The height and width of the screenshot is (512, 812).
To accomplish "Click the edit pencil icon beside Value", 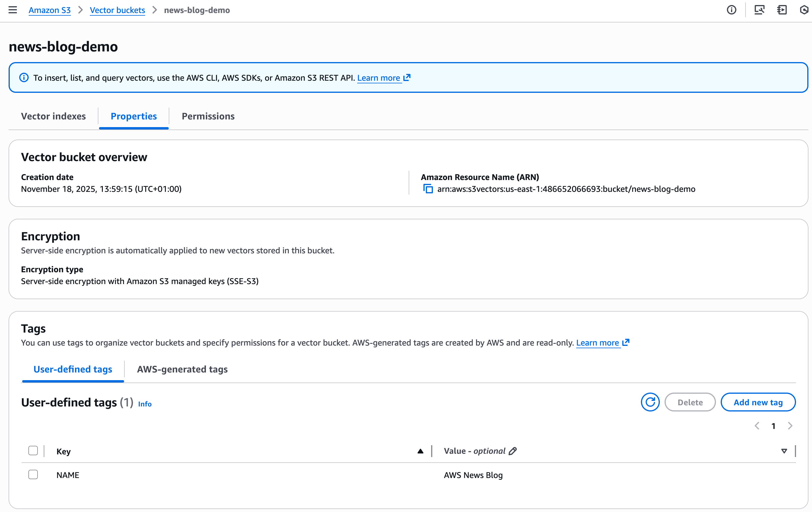I will tap(513, 451).
